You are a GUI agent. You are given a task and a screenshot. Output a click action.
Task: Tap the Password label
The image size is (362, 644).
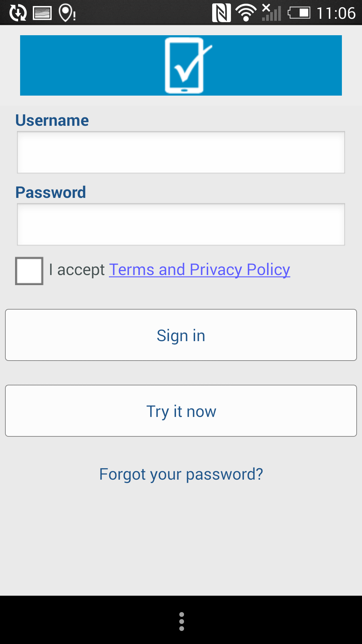[x=51, y=192]
